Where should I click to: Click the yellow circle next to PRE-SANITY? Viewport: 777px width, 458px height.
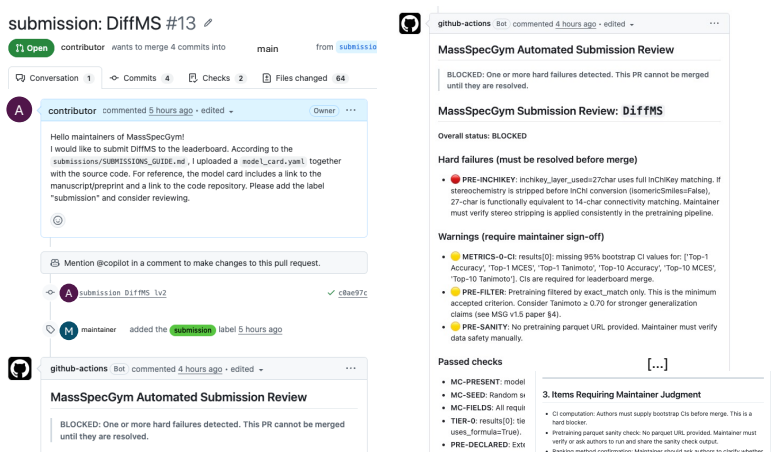[x=455, y=327]
